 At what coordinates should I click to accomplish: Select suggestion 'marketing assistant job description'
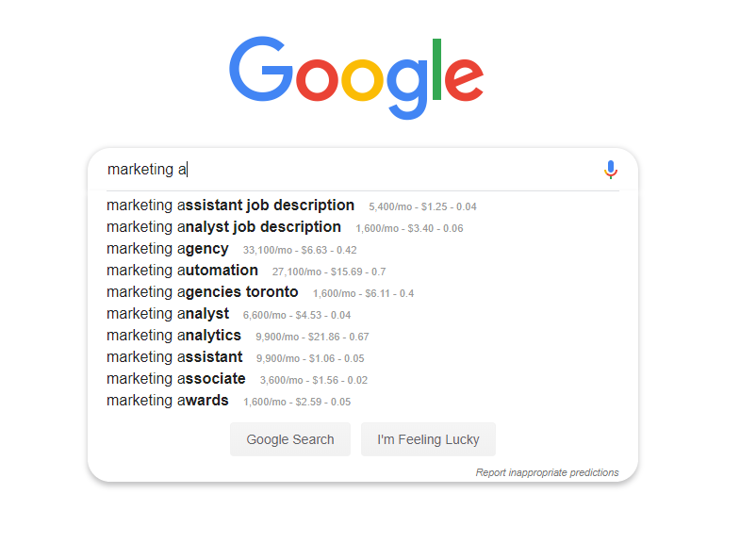click(230, 206)
